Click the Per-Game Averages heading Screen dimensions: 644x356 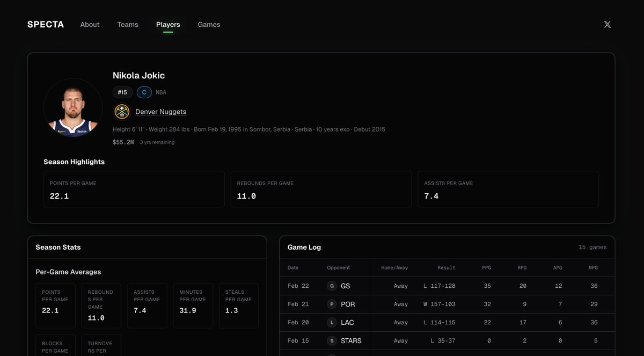pyautogui.click(x=68, y=272)
